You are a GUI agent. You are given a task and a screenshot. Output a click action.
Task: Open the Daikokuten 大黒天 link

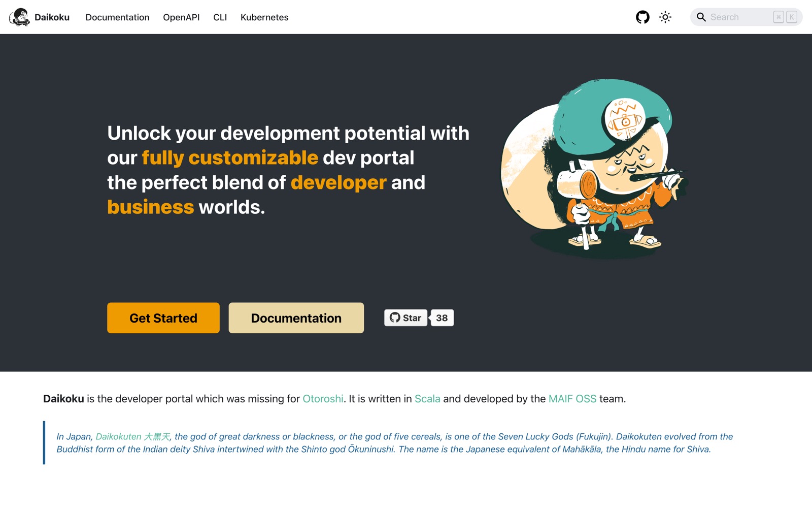point(132,436)
